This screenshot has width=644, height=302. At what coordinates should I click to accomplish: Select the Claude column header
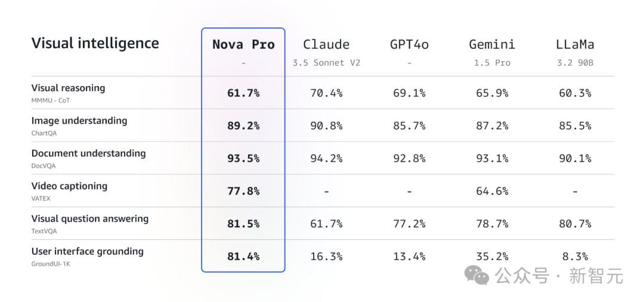tap(326, 44)
